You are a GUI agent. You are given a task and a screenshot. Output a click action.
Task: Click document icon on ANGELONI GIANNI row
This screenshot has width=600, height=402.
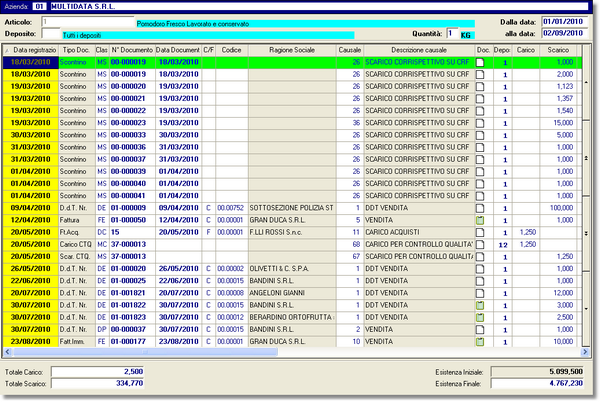pos(480,293)
